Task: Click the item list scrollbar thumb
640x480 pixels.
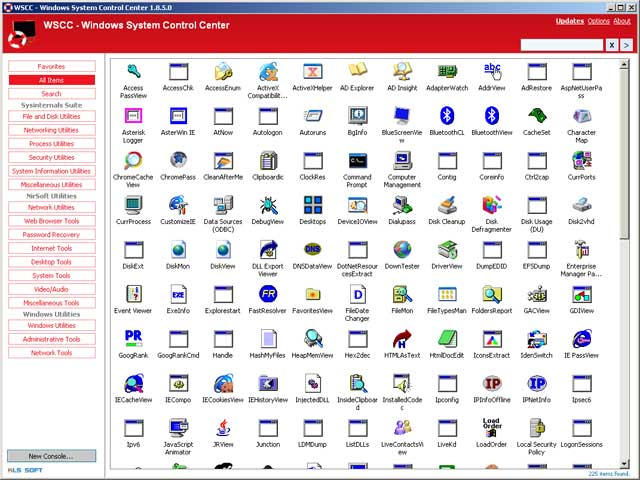Action: click(624, 154)
